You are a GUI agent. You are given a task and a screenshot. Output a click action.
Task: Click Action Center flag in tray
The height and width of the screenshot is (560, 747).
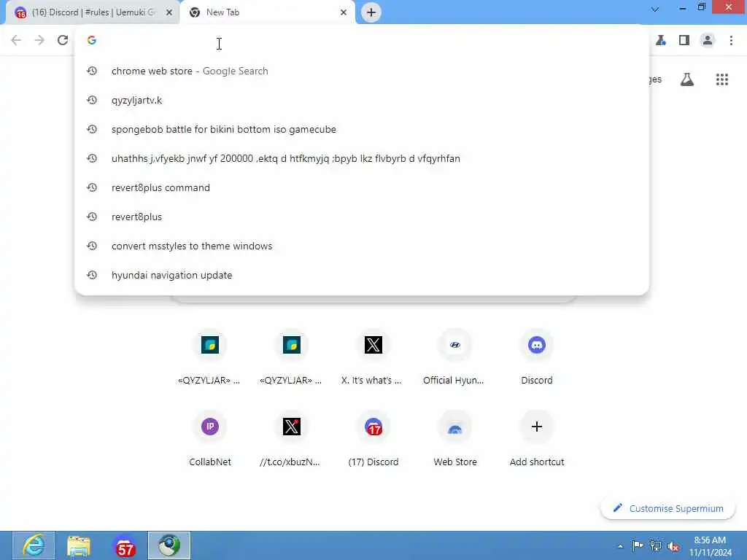[x=638, y=545]
